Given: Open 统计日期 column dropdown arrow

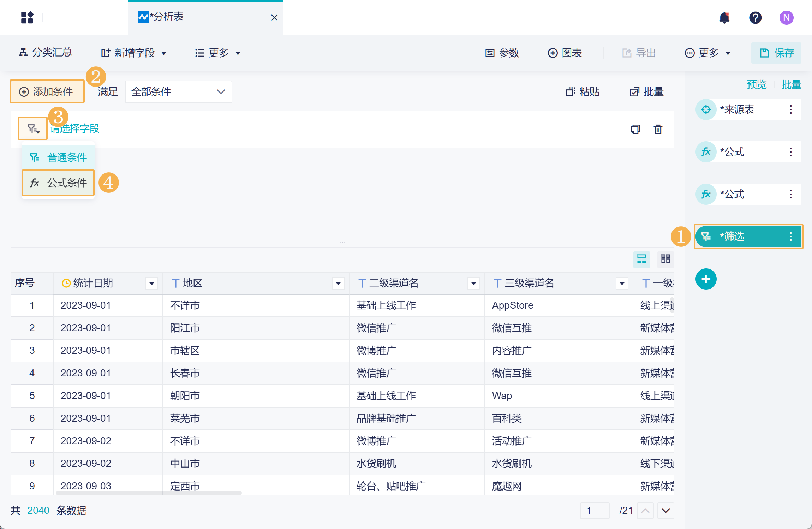Looking at the screenshot, I should coord(151,283).
